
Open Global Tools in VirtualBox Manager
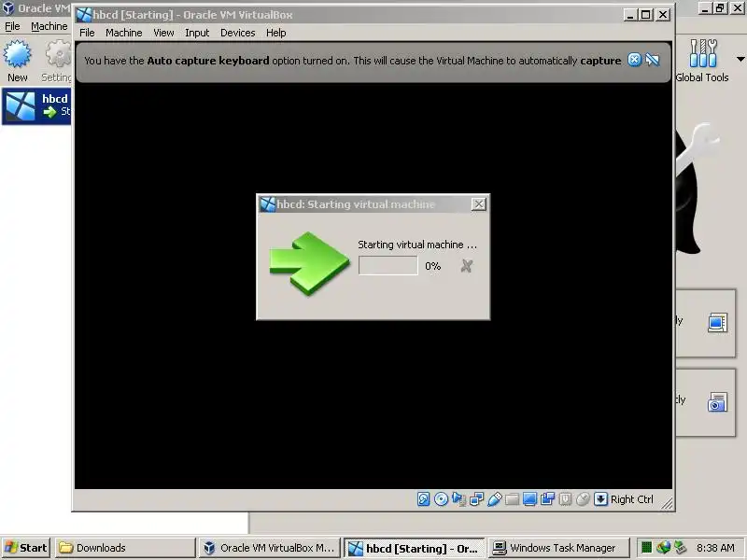(x=702, y=60)
